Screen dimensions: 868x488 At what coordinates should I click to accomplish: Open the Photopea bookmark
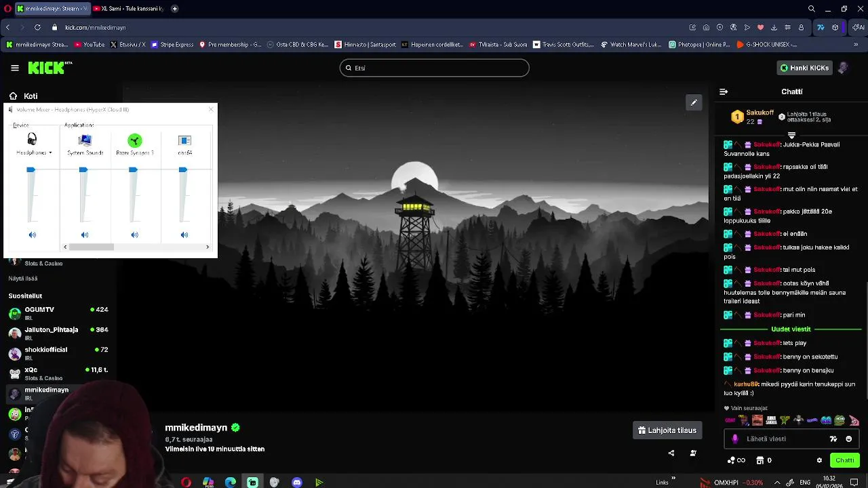pyautogui.click(x=699, y=44)
